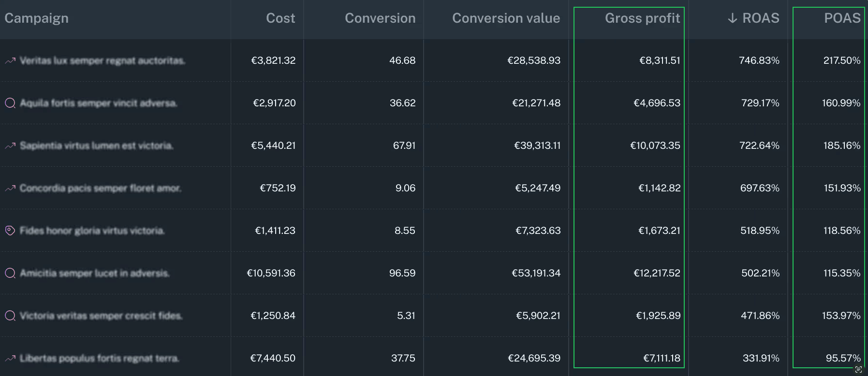Select conversion value cell €39,313.11

tap(537, 145)
